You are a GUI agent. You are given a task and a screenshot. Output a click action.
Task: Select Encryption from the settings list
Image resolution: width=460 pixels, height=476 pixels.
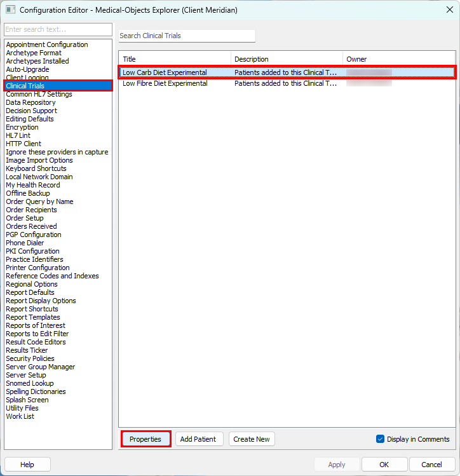(22, 127)
